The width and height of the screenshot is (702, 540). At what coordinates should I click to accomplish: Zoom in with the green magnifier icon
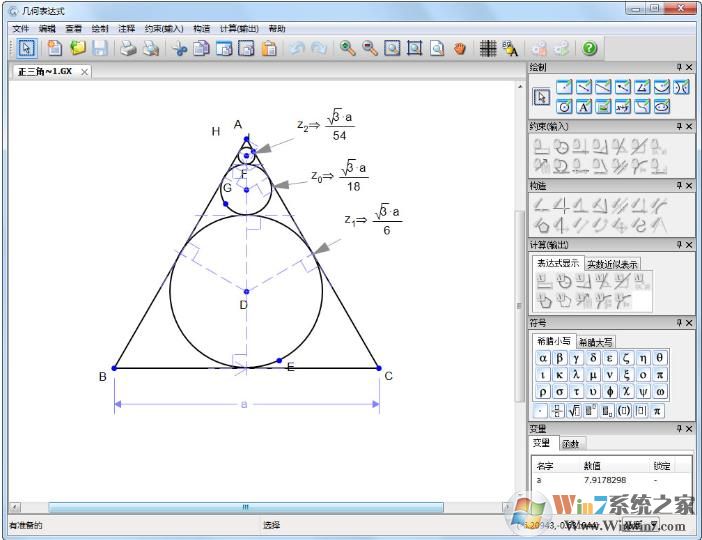tap(347, 48)
